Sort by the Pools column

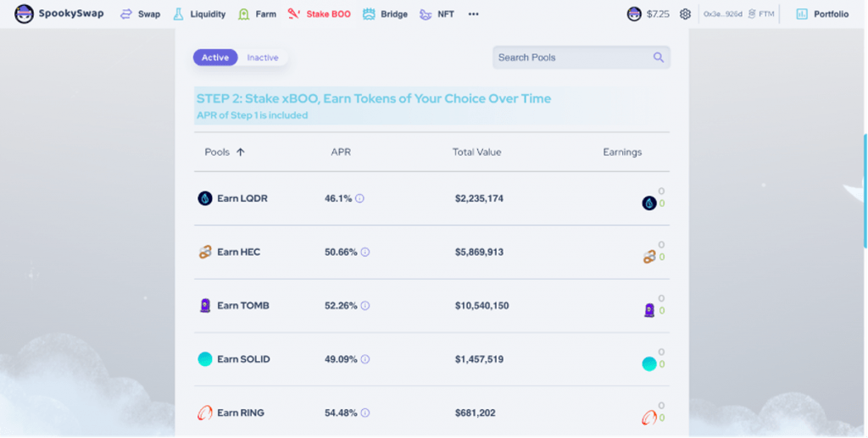217,152
